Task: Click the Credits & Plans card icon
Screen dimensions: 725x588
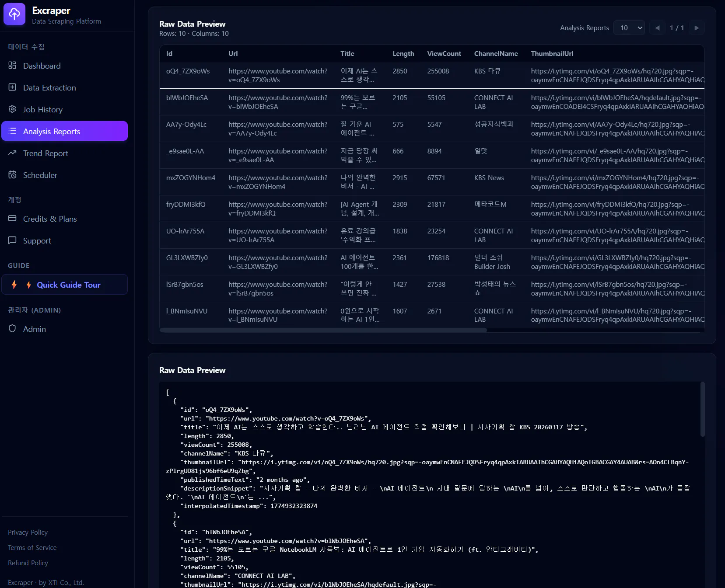Action: (x=12, y=219)
